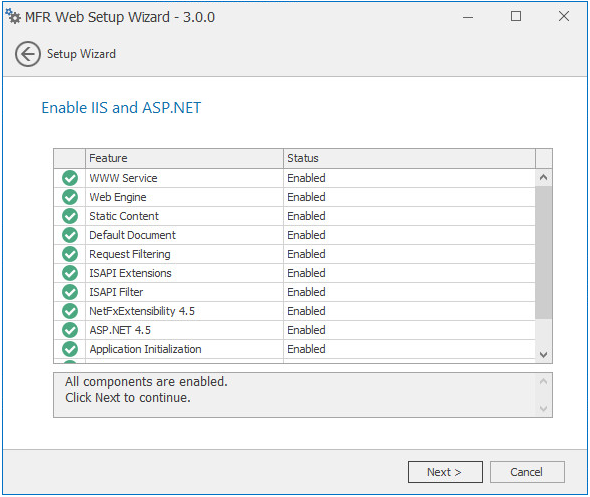
Task: Click Next to continue setup
Action: [445, 472]
